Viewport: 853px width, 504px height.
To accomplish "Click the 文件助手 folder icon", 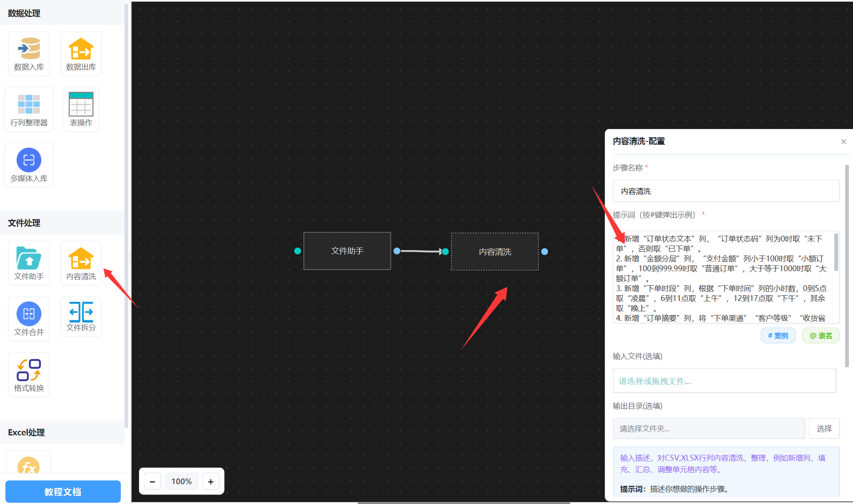I will tap(29, 258).
